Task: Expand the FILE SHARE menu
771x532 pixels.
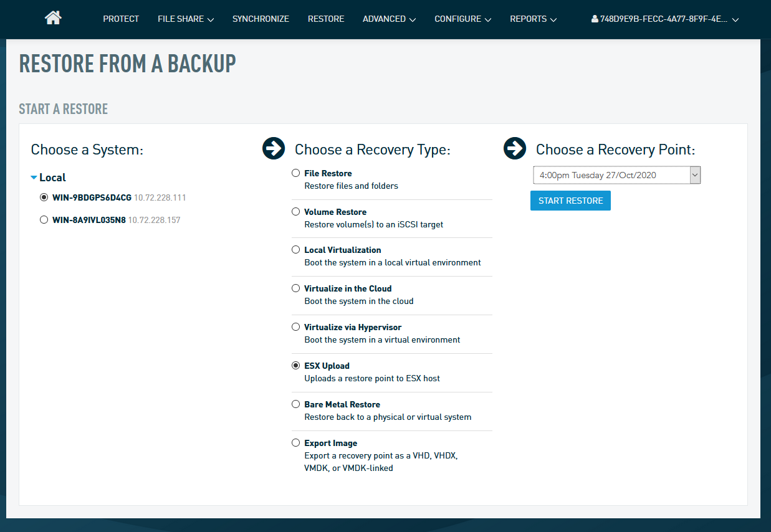Action: tap(186, 19)
